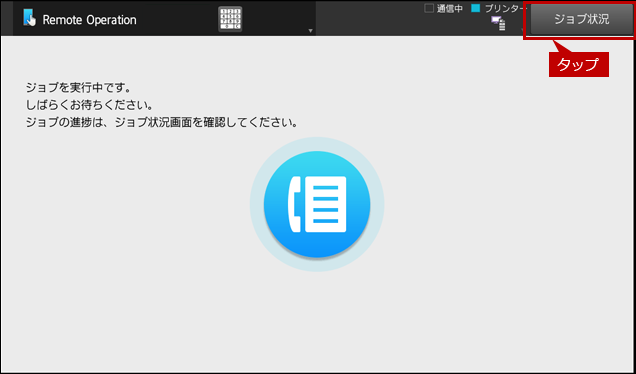This screenshot has width=636, height=374.
Task: Click the Remote Operation hand icon
Action: pos(29,19)
